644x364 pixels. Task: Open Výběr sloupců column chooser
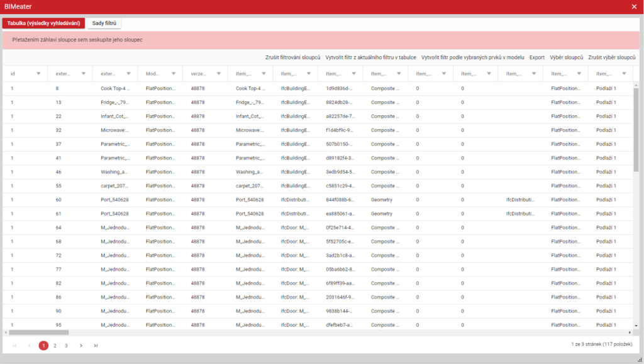(x=566, y=57)
